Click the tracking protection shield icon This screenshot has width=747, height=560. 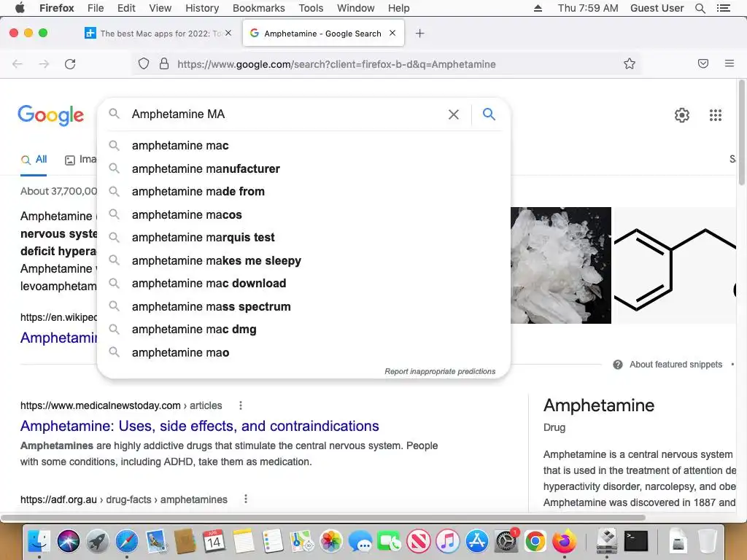point(144,64)
